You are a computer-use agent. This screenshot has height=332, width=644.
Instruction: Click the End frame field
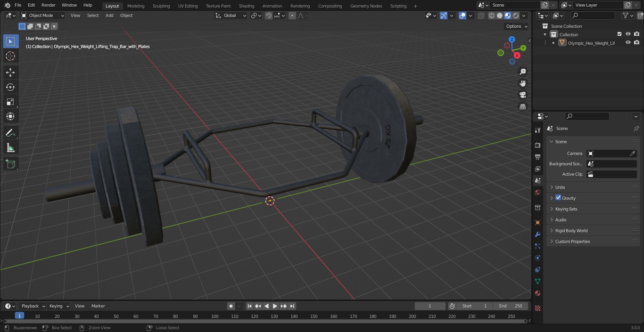[511, 306]
